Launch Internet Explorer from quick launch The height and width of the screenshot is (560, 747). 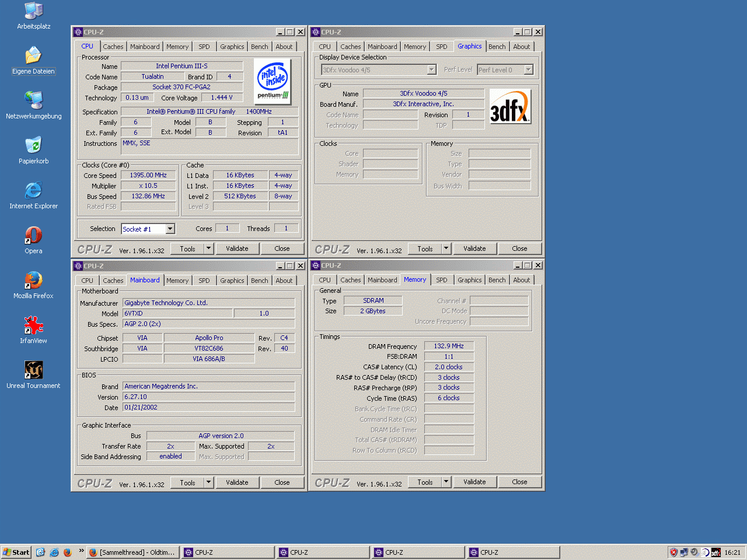click(54, 552)
